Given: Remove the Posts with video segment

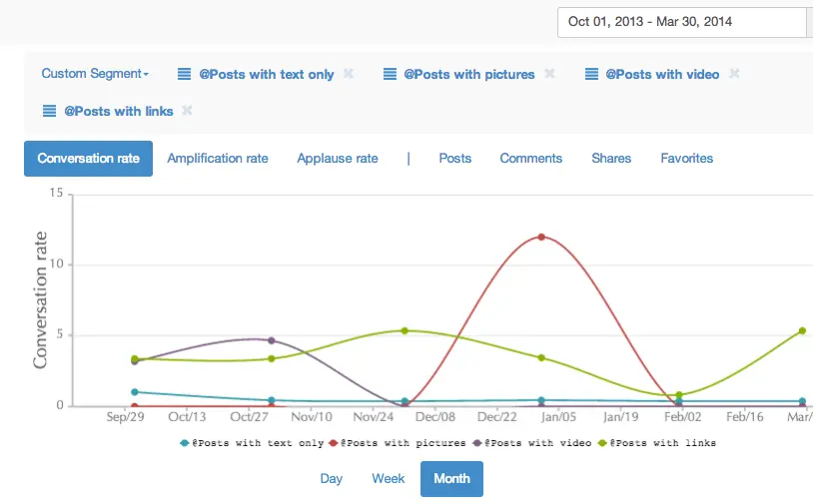Looking at the screenshot, I should (x=734, y=74).
